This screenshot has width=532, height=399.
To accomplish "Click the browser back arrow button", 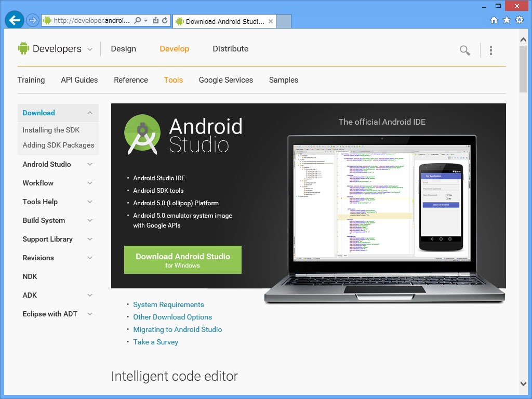I will (x=14, y=20).
